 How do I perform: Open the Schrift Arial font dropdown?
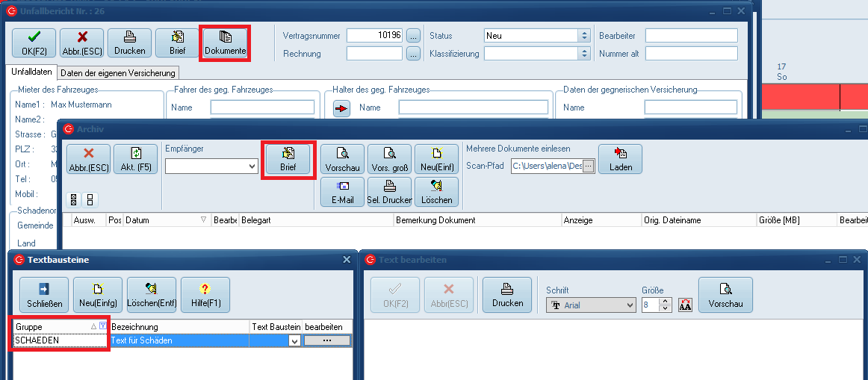629,305
